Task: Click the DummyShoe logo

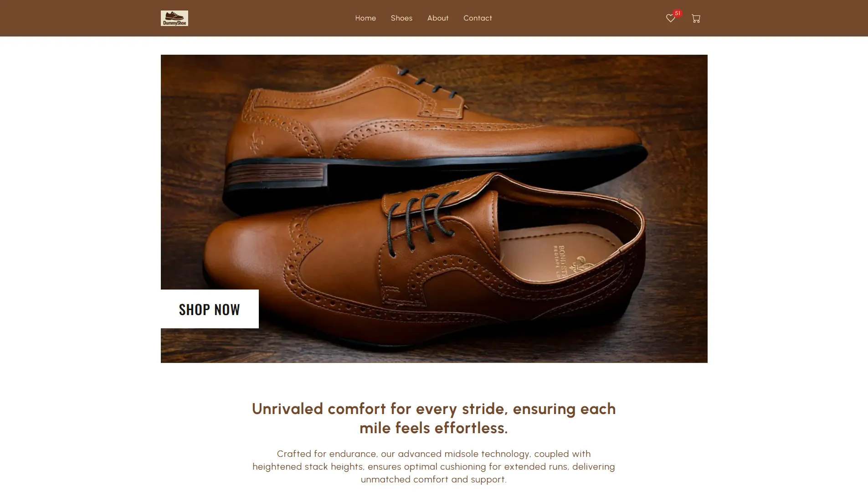Action: 174,18
